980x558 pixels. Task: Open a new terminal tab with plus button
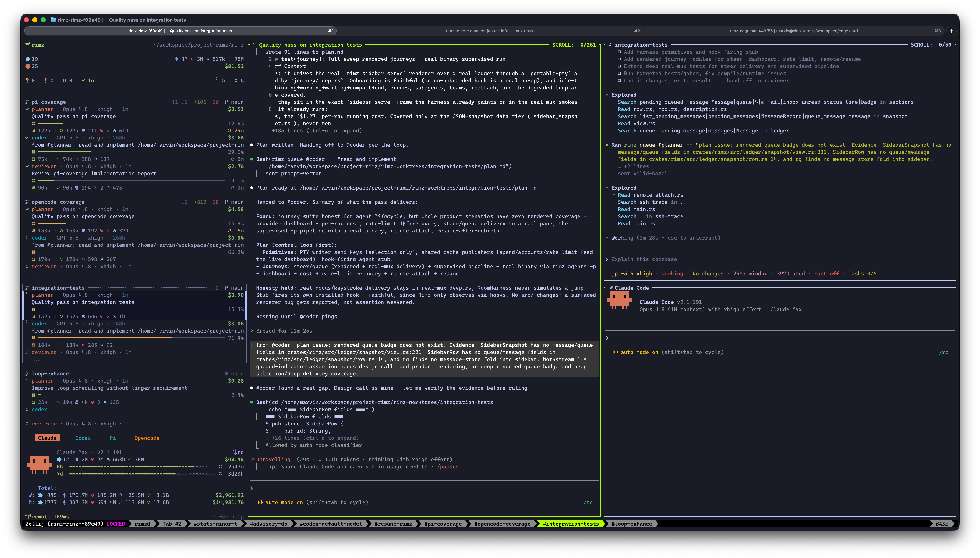coord(951,31)
